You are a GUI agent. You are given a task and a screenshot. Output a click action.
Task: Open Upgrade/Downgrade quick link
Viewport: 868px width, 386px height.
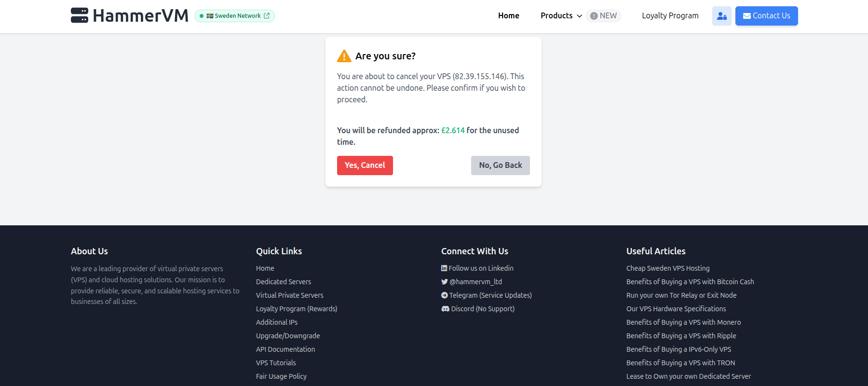click(x=288, y=336)
